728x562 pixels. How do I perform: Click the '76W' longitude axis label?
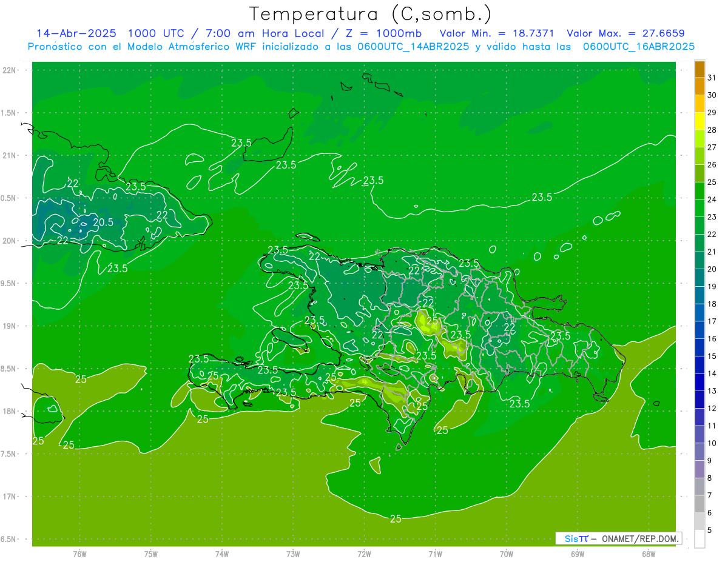[x=79, y=554]
